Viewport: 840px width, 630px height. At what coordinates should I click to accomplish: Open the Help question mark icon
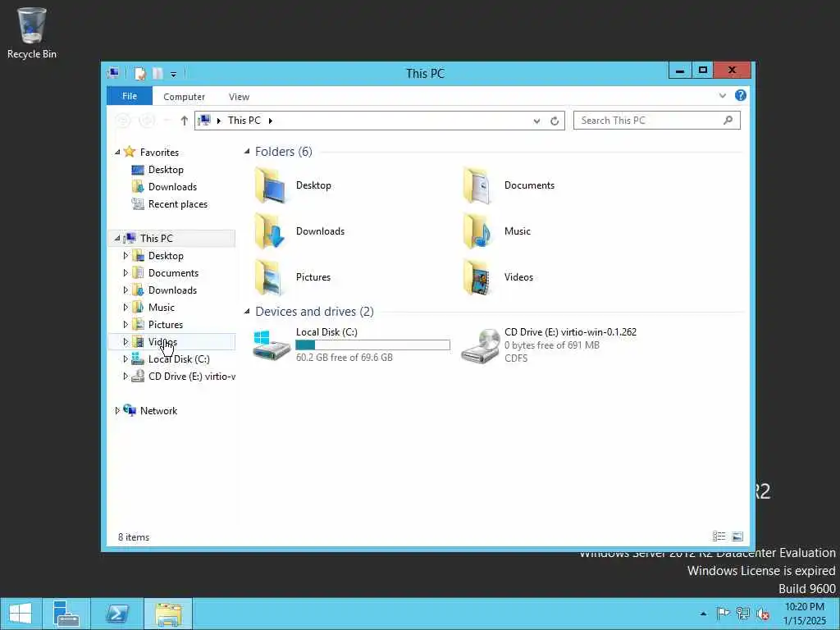(741, 95)
